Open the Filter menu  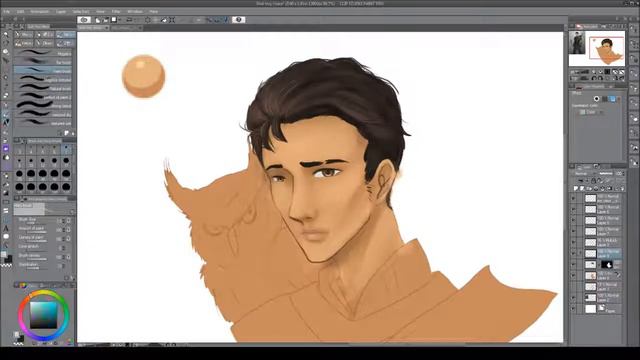[x=116, y=11]
